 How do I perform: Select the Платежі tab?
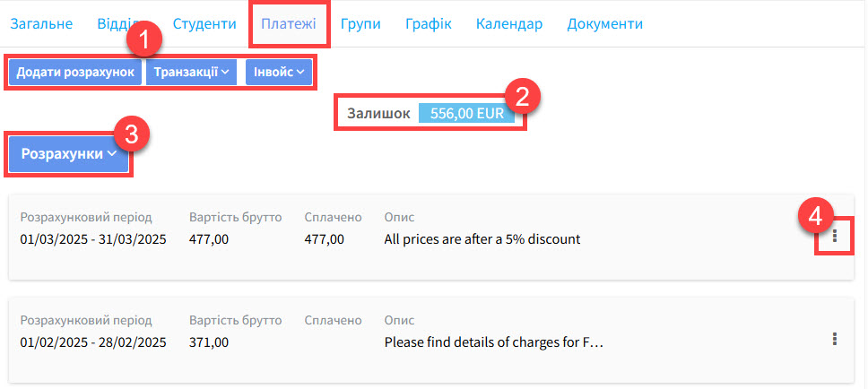[289, 23]
